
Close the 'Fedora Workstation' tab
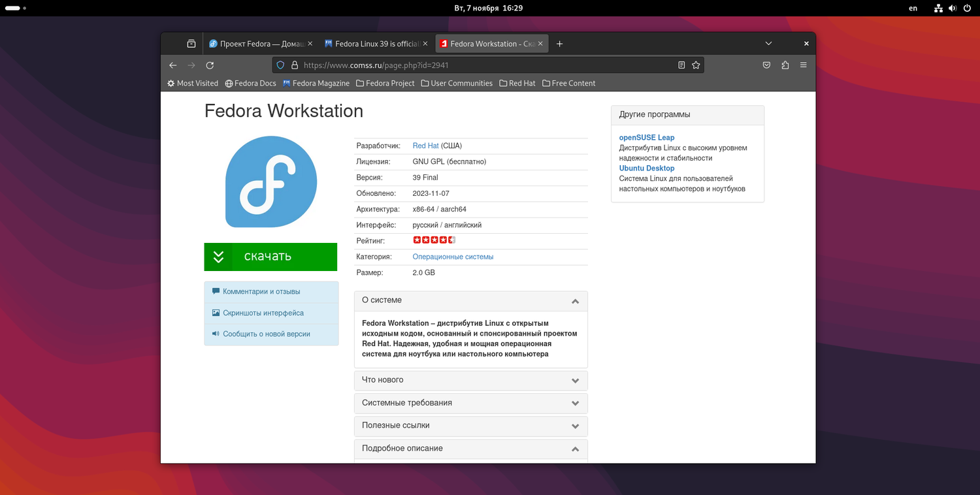(x=540, y=44)
